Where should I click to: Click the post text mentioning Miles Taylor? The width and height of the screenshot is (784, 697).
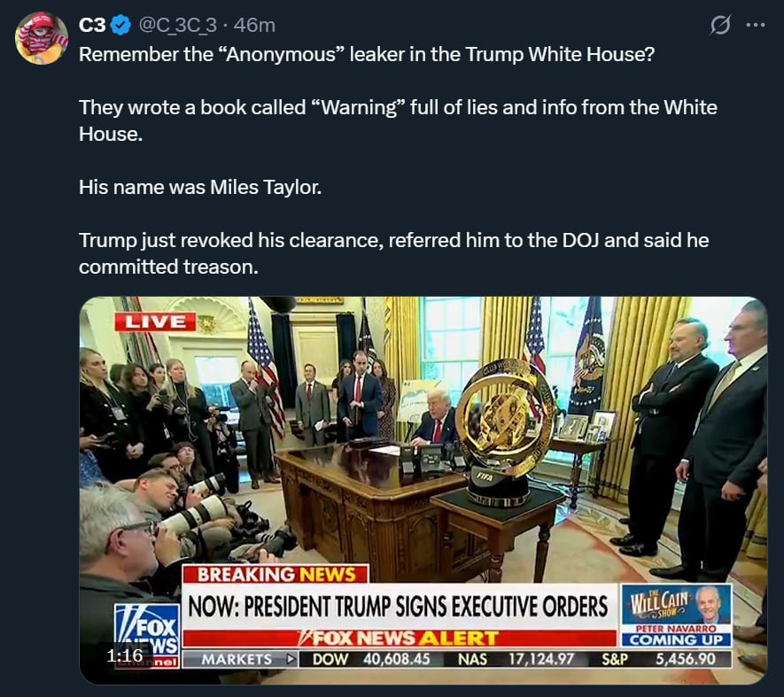[x=200, y=187]
